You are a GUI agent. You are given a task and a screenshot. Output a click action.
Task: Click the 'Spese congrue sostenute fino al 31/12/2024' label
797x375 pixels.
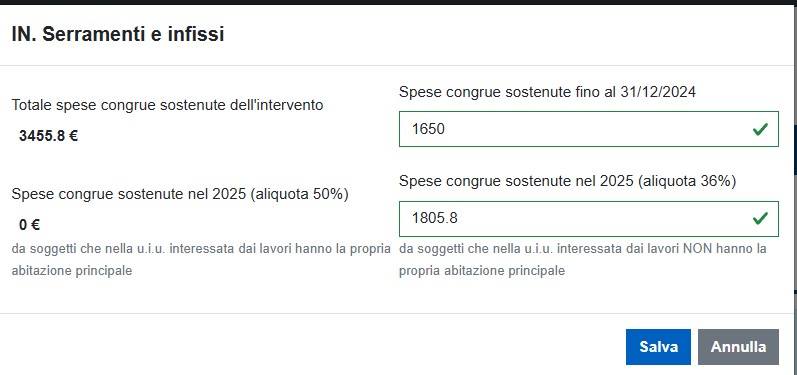coord(547,92)
